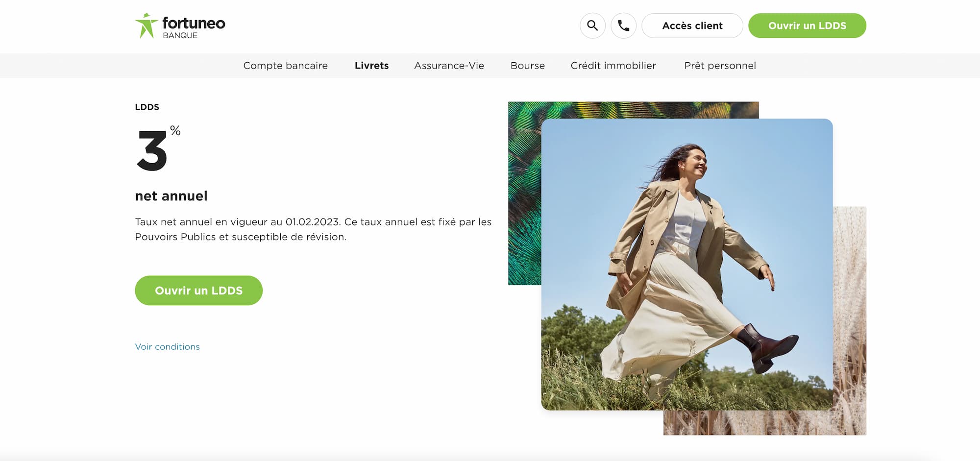Click the small LDDS label above the rate
Viewport: 980px width, 461px height.
point(147,107)
